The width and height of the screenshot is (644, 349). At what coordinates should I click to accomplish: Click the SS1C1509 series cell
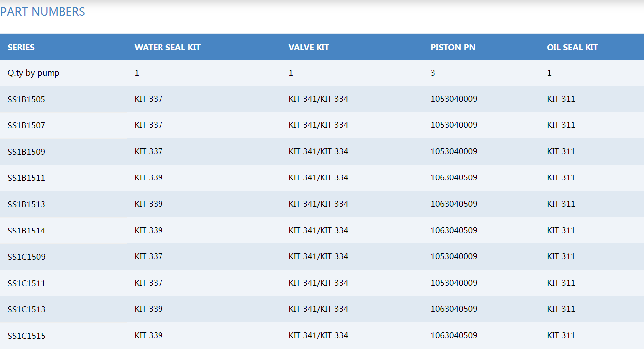coord(26,257)
